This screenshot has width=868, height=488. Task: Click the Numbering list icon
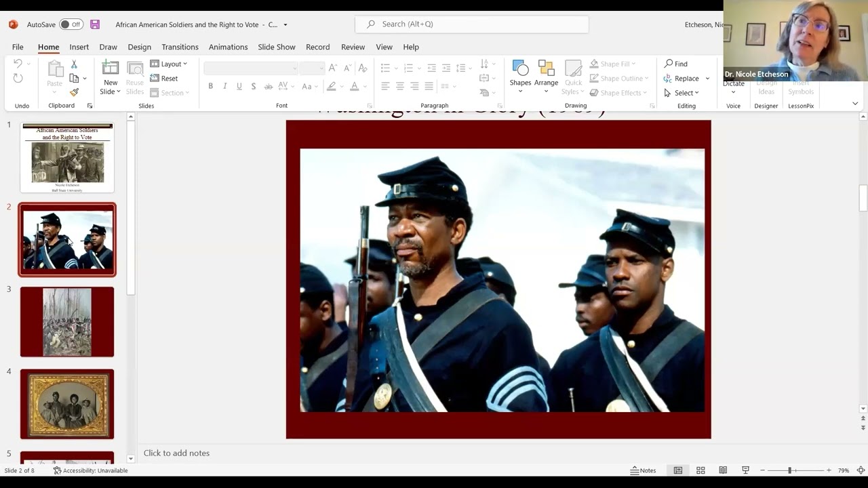point(408,68)
